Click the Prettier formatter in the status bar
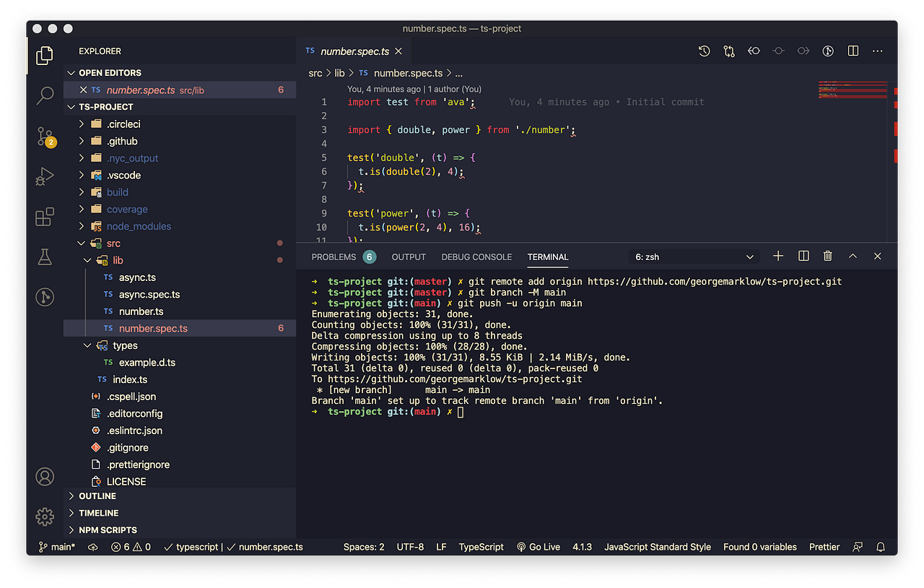This screenshot has width=924, height=588. pyautogui.click(x=824, y=547)
